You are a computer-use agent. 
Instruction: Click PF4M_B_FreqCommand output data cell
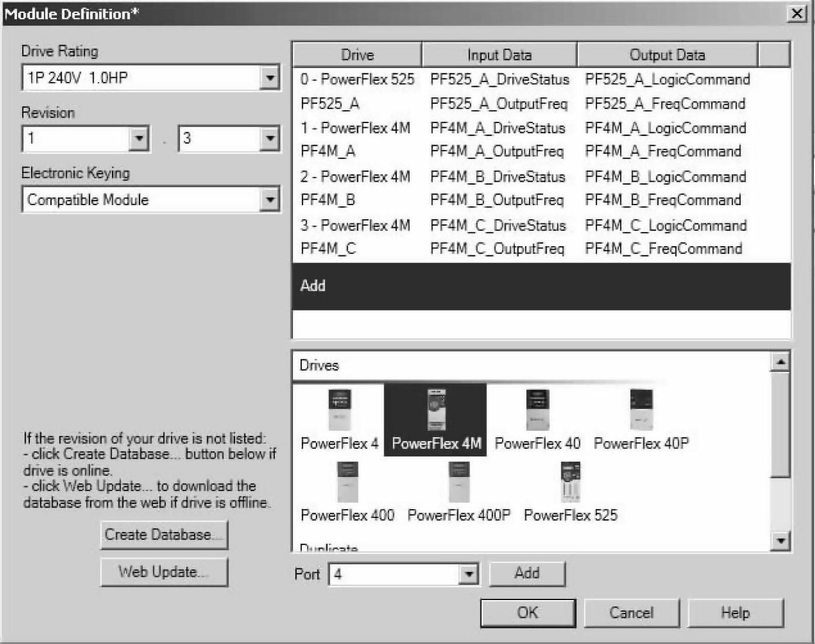tap(663, 200)
